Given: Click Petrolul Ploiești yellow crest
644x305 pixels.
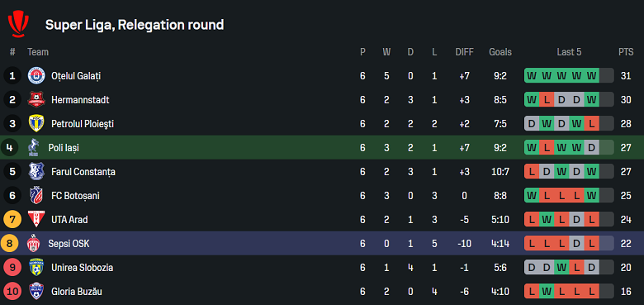Looking at the screenshot, I should pyautogui.click(x=36, y=124).
